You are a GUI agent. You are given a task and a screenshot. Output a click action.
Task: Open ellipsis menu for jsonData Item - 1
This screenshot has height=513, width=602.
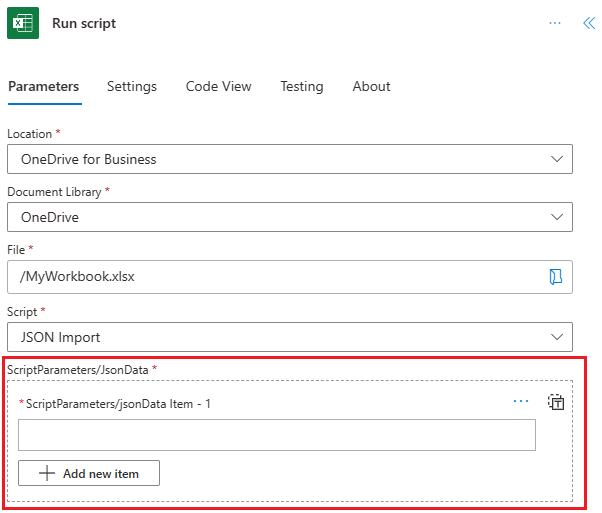pos(521,401)
